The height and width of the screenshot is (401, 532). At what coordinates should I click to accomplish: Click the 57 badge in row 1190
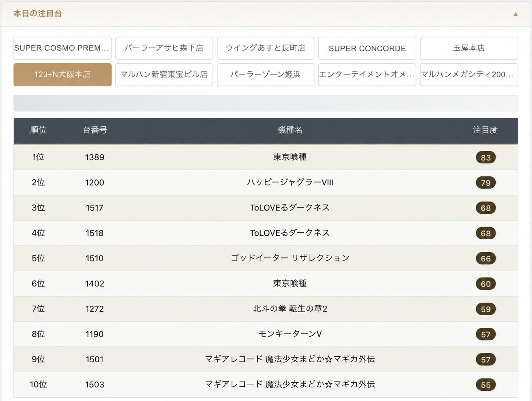486,334
